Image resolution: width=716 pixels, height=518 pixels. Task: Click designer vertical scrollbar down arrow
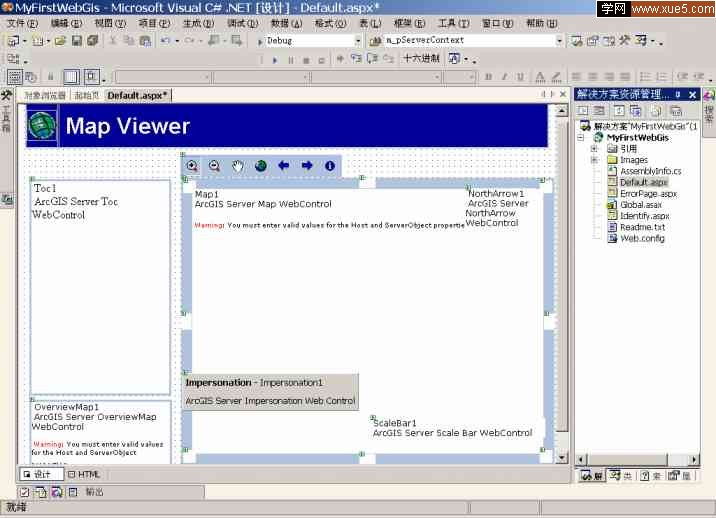tap(562, 458)
